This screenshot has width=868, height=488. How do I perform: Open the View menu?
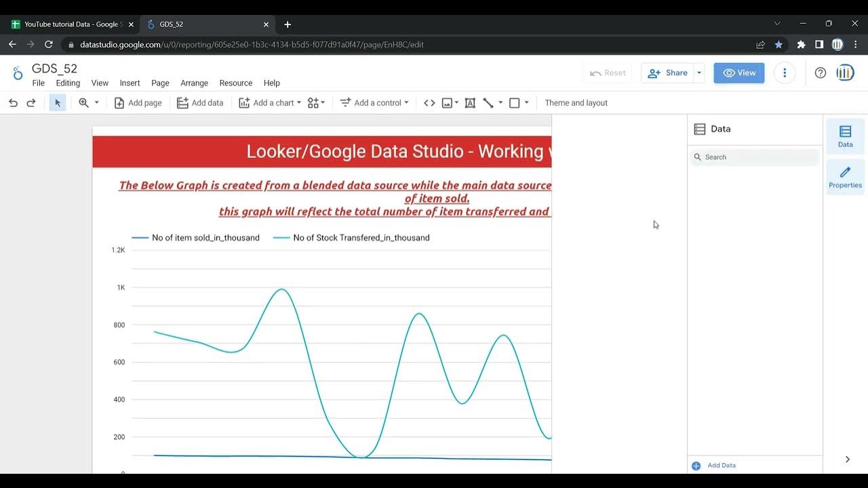100,83
